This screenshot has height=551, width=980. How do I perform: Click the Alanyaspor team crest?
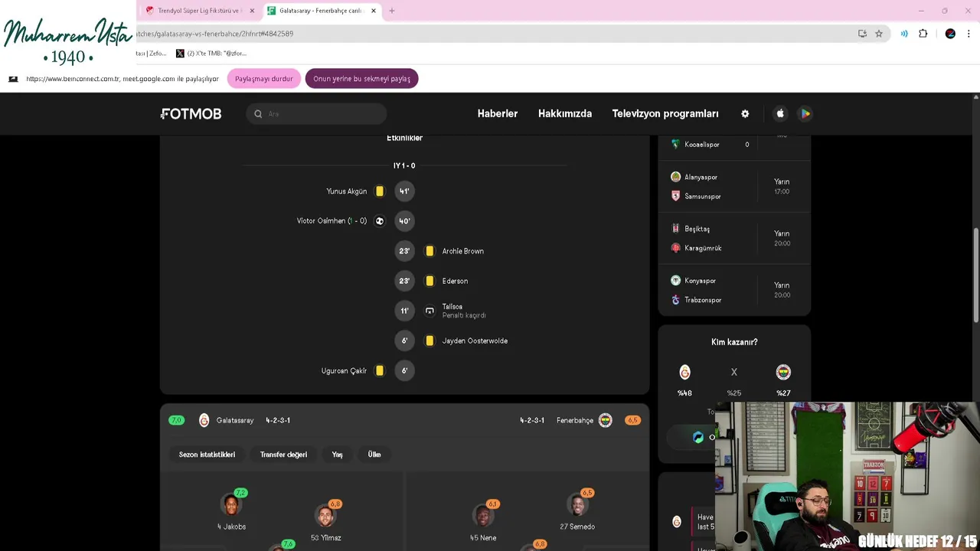[x=675, y=177]
